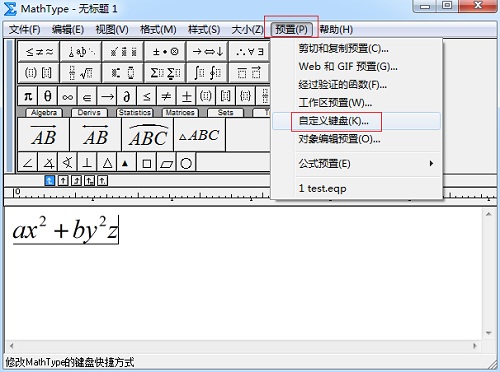The width and height of the screenshot is (500, 372).
Task: Choose Web 和 GIF 预置(G)... menu item
Action: click(357, 67)
